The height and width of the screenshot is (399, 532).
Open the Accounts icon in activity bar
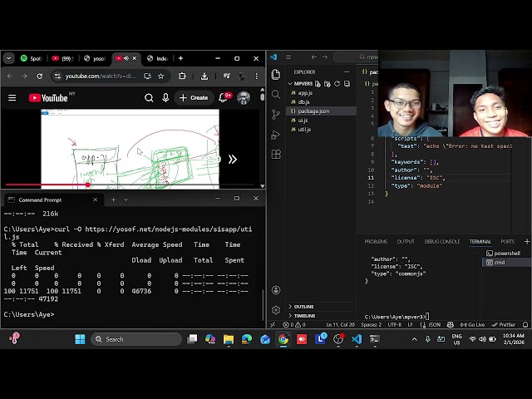pos(276,290)
